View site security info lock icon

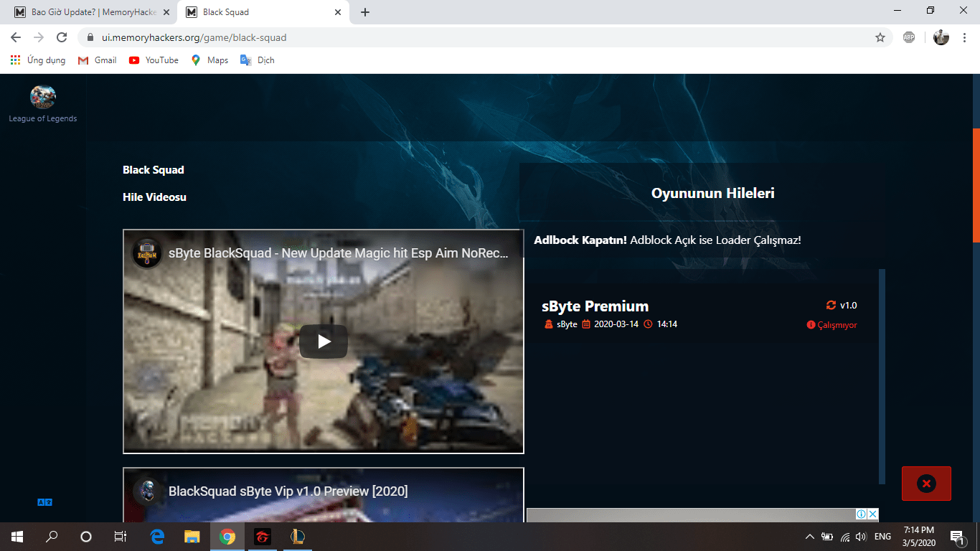pos(90,37)
